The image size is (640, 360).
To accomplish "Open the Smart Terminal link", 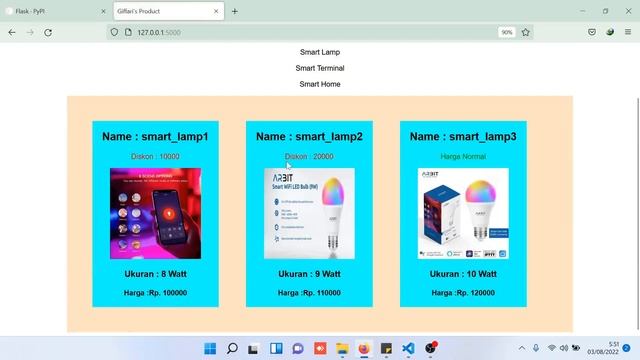I will 320,68.
